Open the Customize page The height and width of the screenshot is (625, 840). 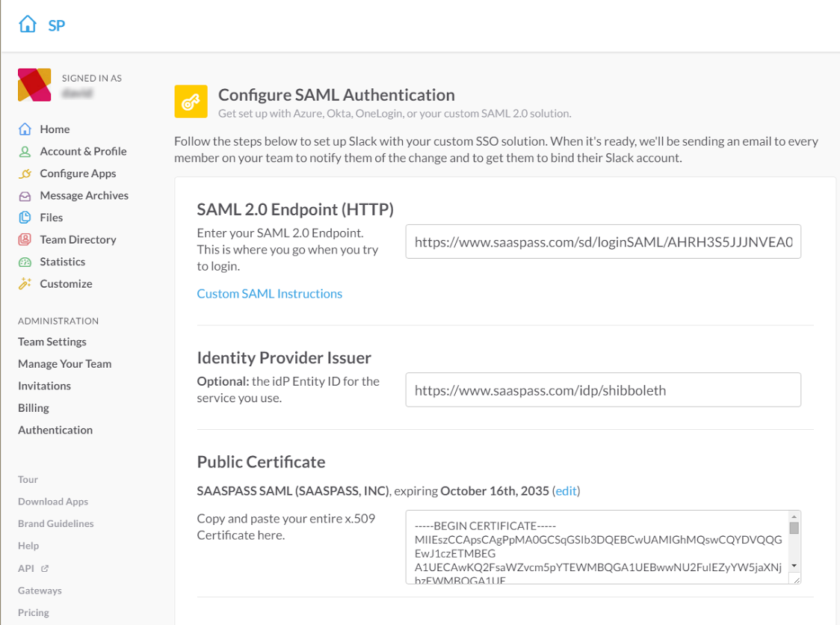[x=66, y=283]
